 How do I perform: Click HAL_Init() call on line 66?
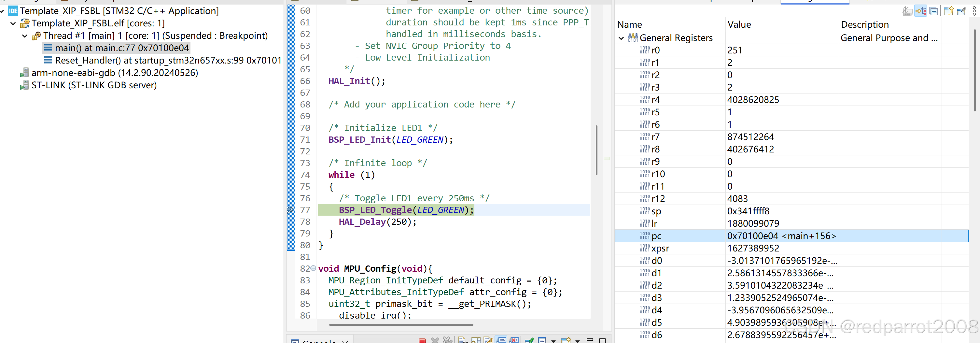(x=357, y=81)
